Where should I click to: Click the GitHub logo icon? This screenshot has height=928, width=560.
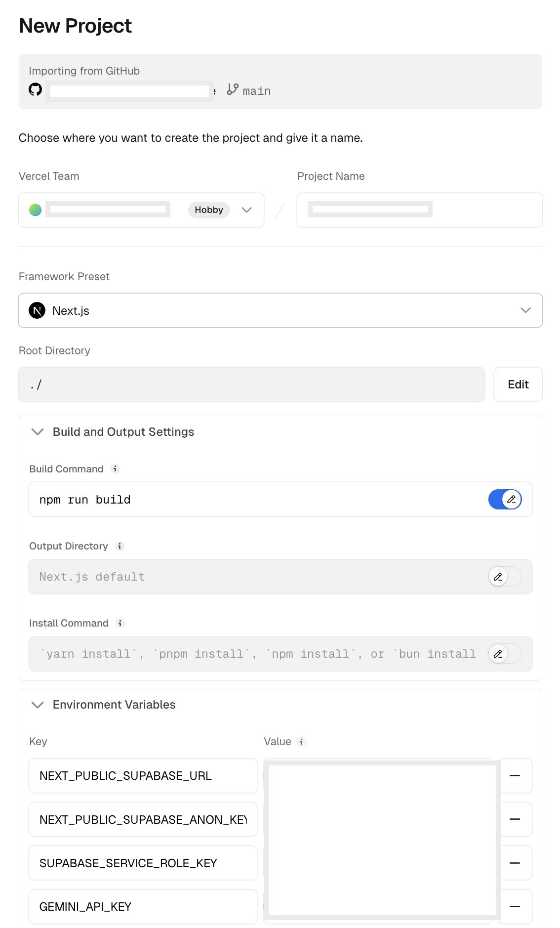point(36,89)
